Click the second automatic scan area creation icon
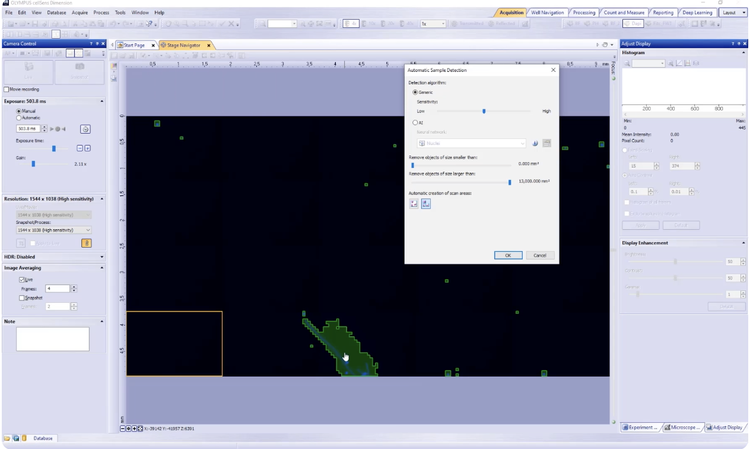This screenshot has width=750, height=449. coord(426,203)
